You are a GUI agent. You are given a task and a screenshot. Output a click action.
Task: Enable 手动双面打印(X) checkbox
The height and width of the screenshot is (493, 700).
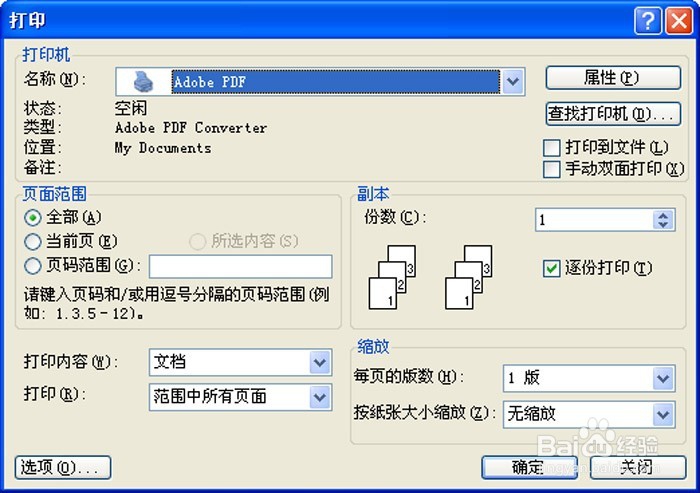coord(552,169)
